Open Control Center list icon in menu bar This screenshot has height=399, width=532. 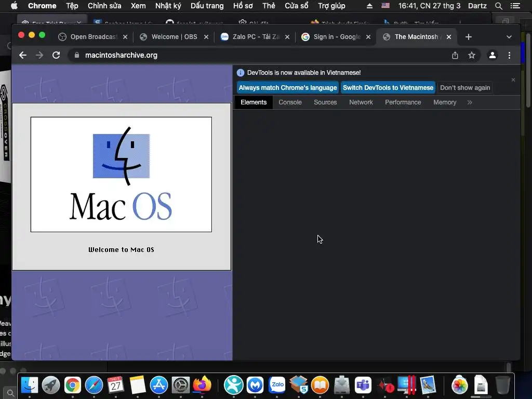click(x=515, y=6)
